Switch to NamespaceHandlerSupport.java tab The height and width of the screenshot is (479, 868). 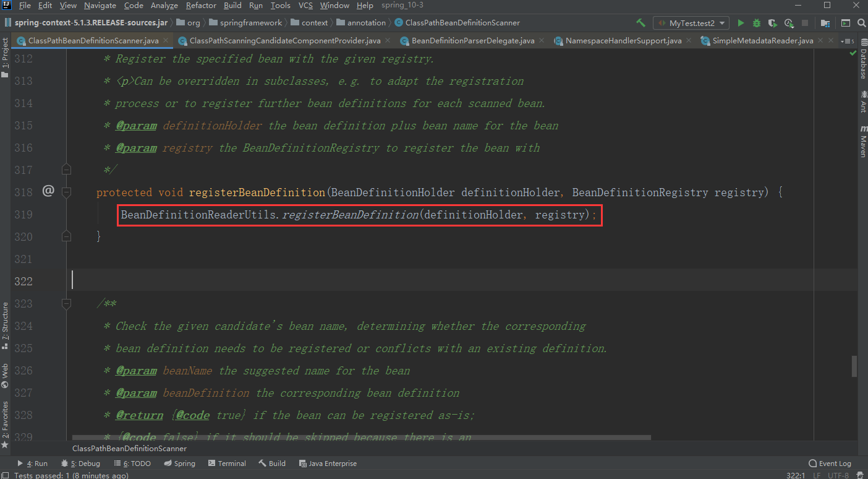click(x=623, y=41)
